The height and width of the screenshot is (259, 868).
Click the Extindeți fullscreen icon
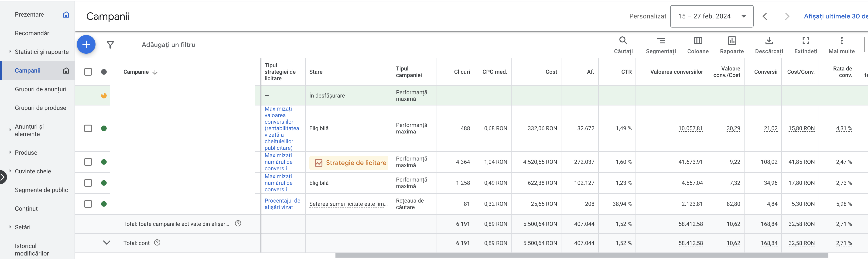806,41
